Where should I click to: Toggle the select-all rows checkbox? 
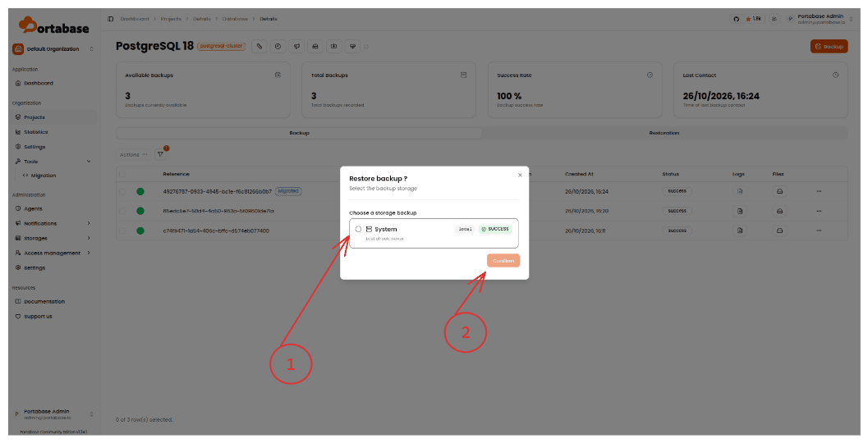coord(122,174)
